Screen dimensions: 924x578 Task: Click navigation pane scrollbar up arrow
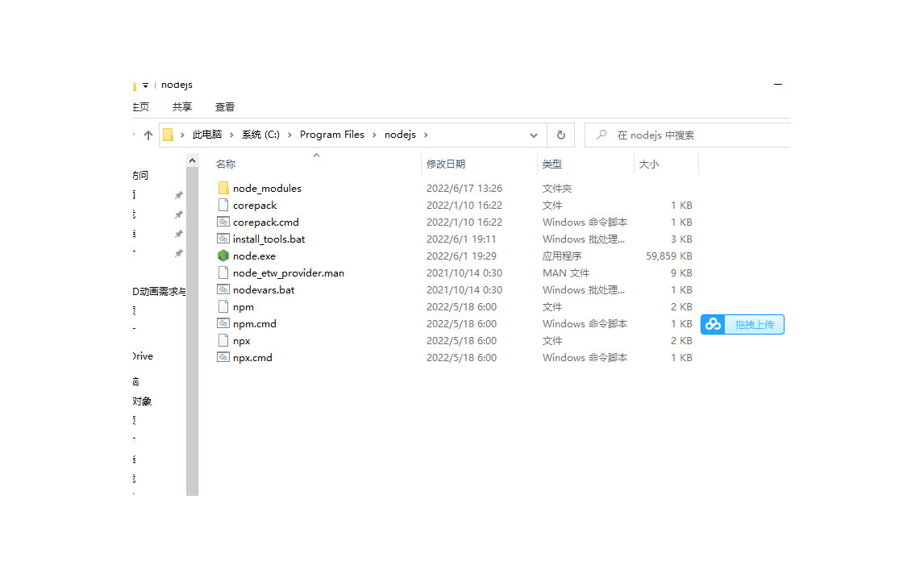tap(192, 160)
